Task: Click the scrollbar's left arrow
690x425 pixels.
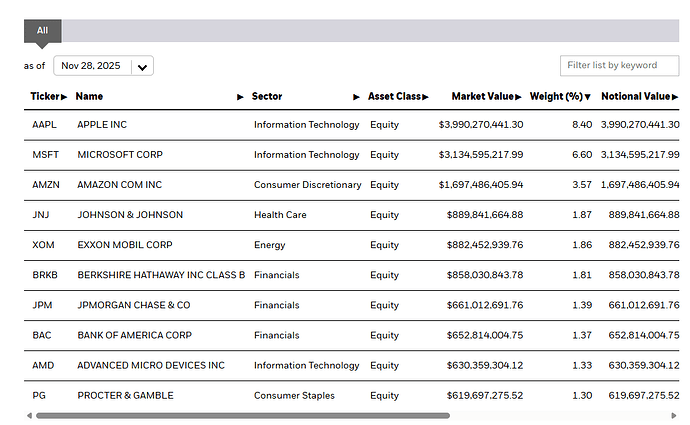Action: click(x=30, y=415)
